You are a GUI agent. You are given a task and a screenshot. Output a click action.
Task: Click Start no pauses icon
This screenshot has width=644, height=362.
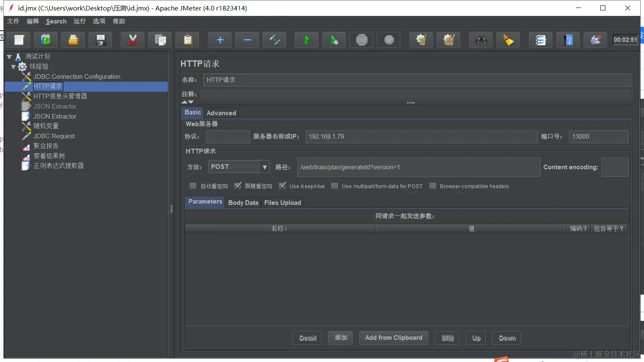point(334,40)
